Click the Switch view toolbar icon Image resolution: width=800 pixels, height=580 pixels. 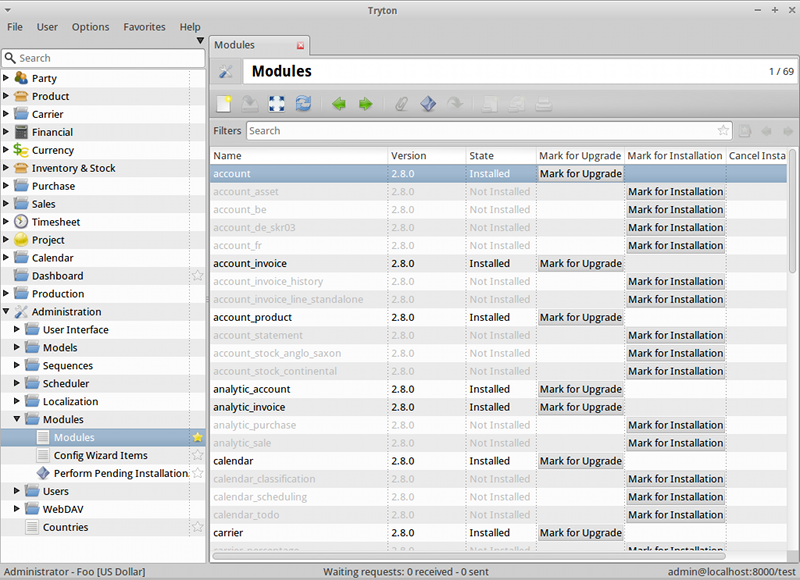click(277, 103)
